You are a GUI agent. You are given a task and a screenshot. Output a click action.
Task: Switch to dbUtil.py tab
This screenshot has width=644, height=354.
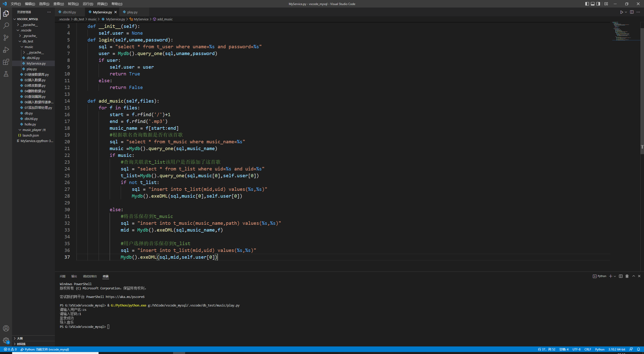(69, 12)
